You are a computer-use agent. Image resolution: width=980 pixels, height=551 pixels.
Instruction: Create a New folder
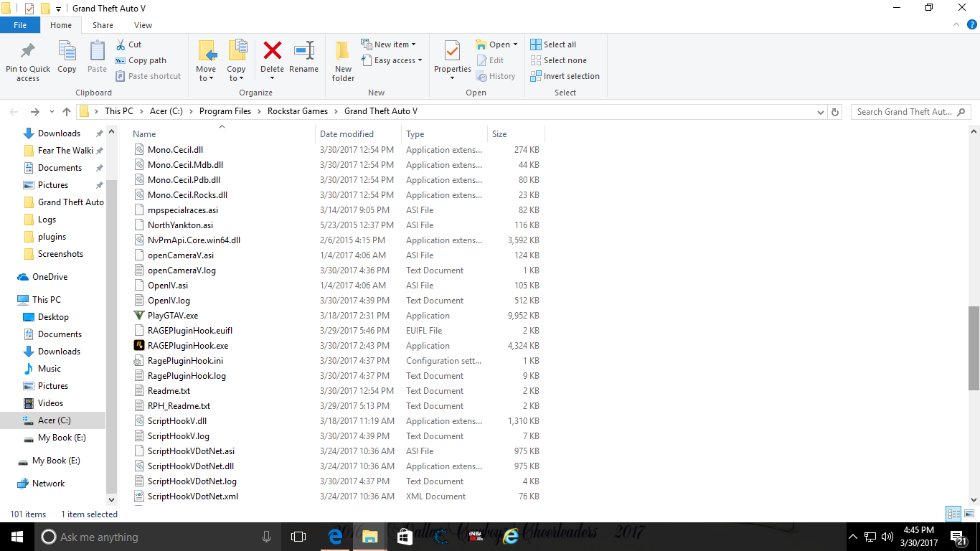[343, 62]
